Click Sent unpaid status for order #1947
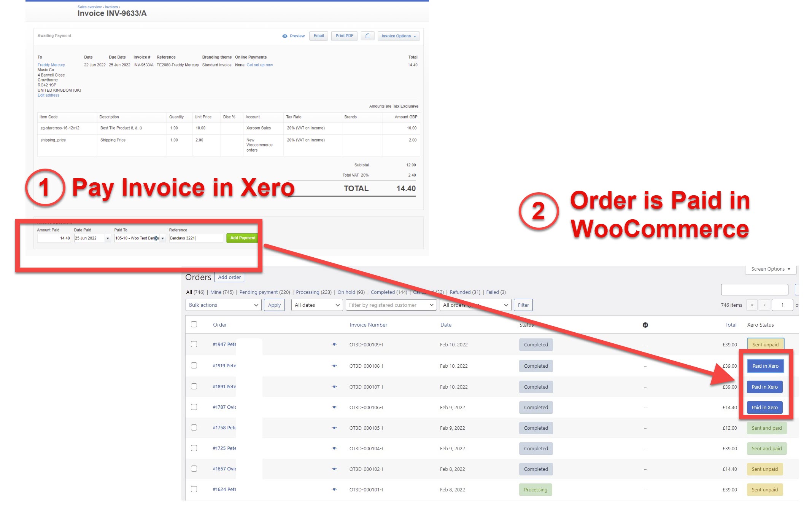The image size is (812, 515). [765, 344]
